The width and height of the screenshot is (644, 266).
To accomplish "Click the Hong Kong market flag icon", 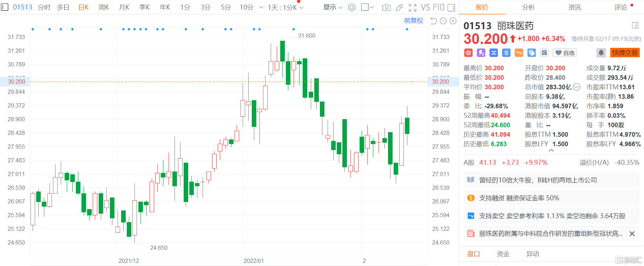I will click(468, 53).
